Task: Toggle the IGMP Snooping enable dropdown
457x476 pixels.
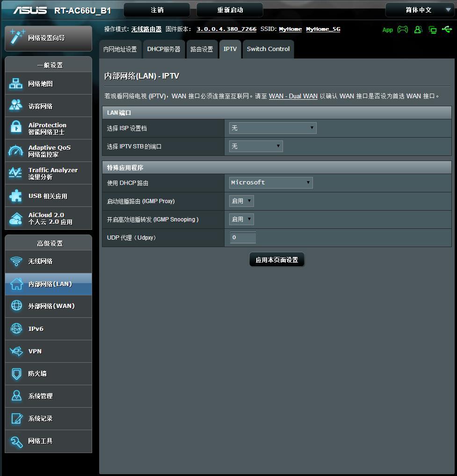Action: click(x=241, y=219)
